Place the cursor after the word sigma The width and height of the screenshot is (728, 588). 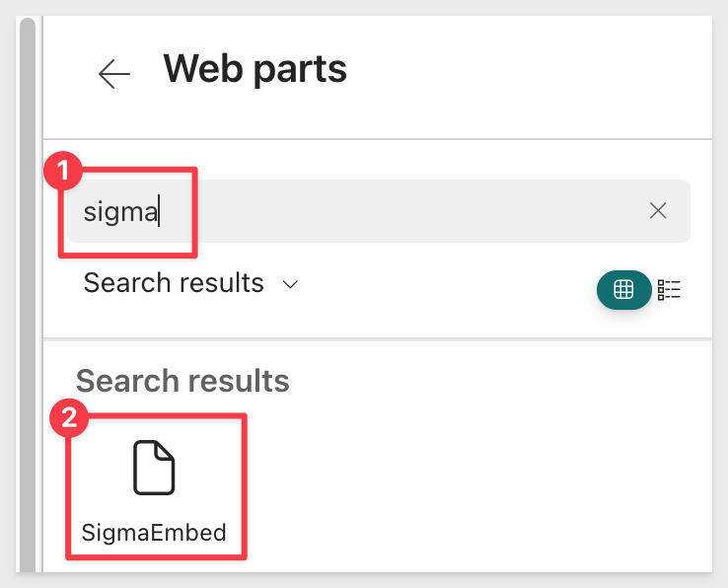[x=160, y=211]
